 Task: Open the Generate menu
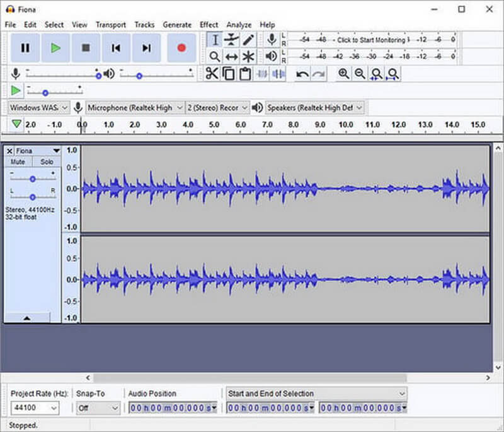coord(177,25)
